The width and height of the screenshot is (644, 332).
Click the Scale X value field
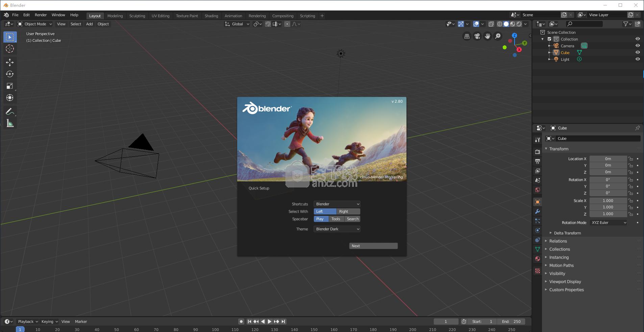[608, 201]
